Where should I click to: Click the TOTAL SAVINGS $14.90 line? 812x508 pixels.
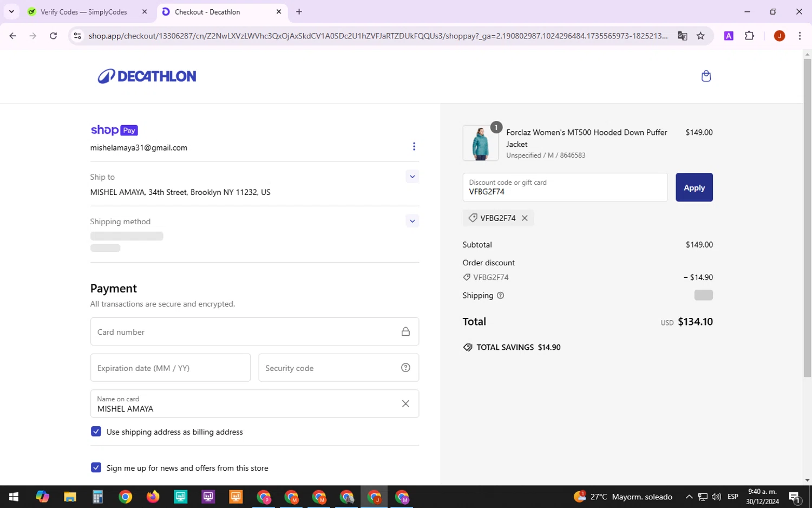(x=512, y=348)
